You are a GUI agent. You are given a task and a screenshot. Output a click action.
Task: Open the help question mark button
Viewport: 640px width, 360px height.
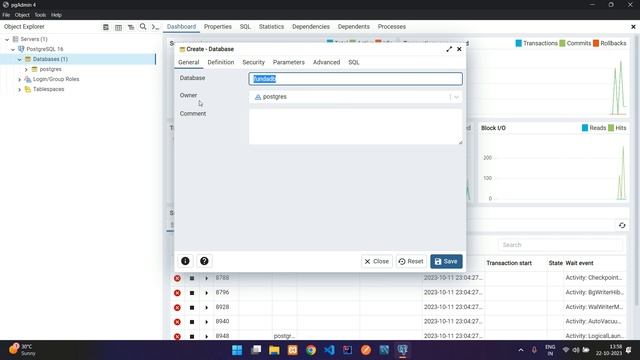click(x=204, y=261)
